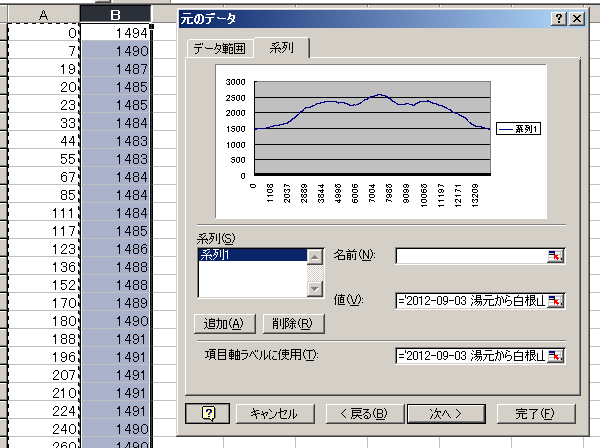Image resolution: width=600 pixels, height=448 pixels.
Task: Click collapse-dialog icon in the 値 field
Action: [x=556, y=300]
